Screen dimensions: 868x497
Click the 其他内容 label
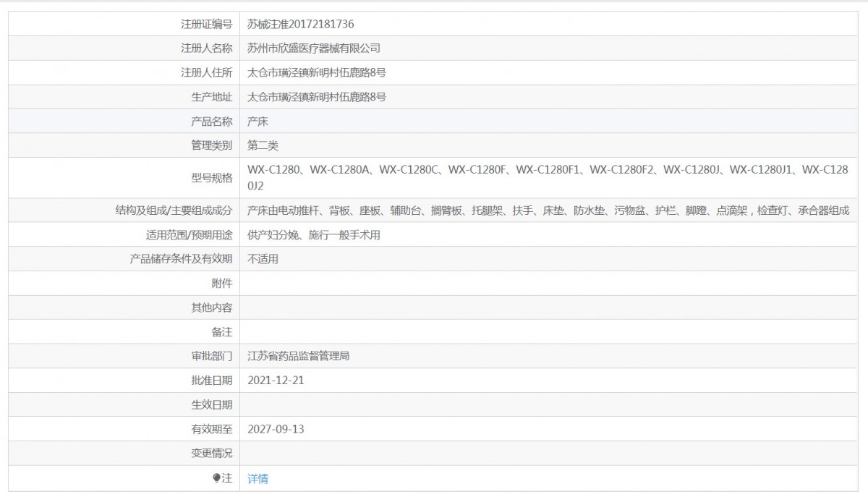[211, 307]
